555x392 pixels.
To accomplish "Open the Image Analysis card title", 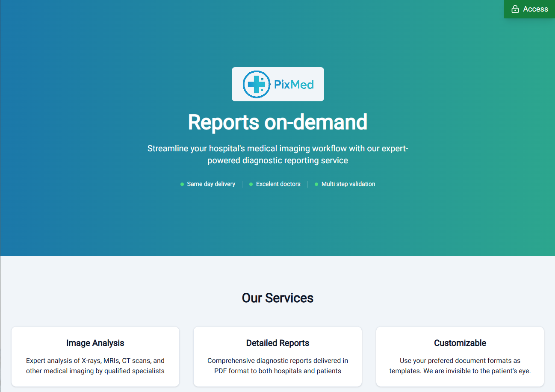I will point(95,343).
